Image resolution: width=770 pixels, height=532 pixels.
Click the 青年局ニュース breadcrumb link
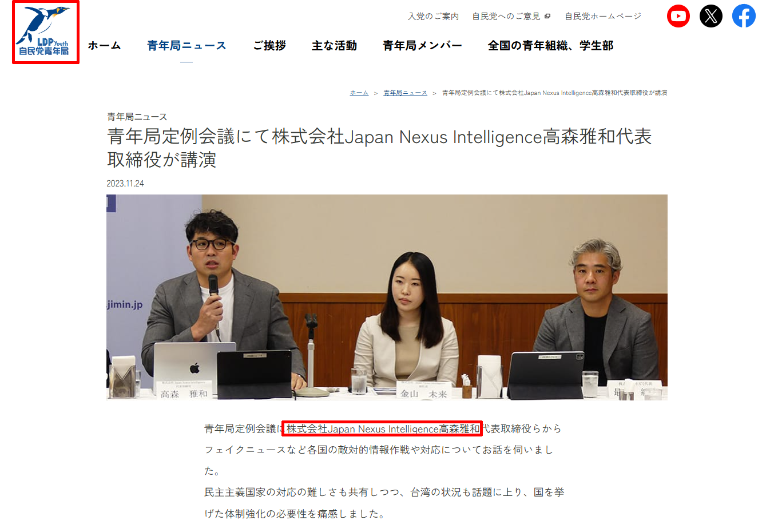tap(405, 93)
